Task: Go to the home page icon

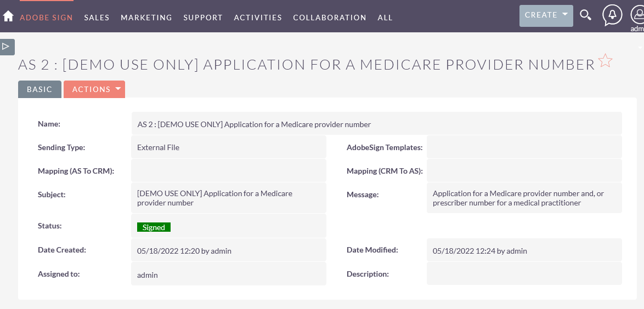Action: [x=8, y=16]
